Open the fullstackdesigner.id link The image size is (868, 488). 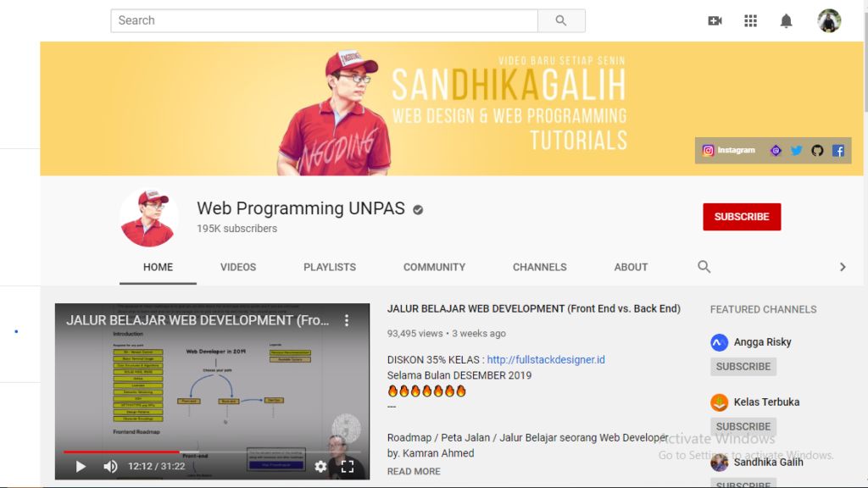tap(546, 359)
